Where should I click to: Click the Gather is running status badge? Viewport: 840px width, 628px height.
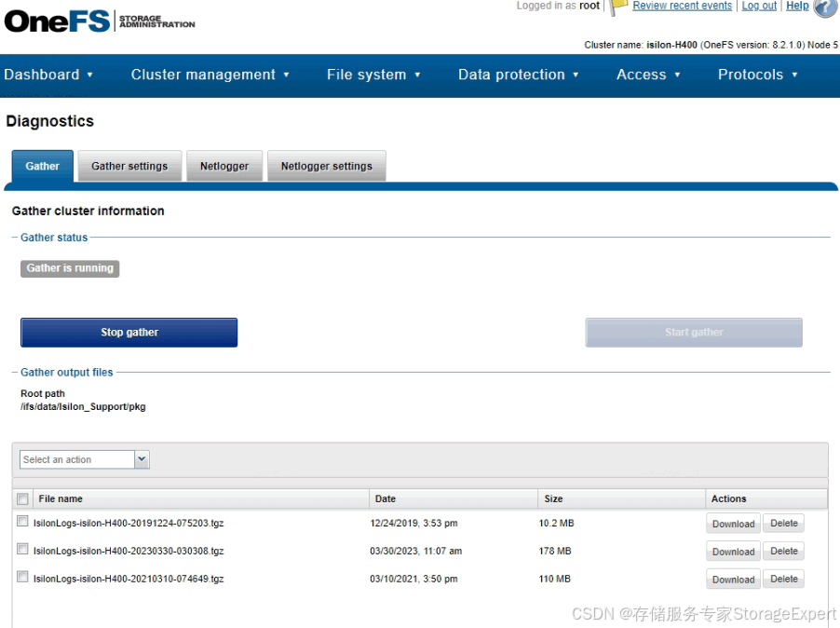(x=70, y=268)
